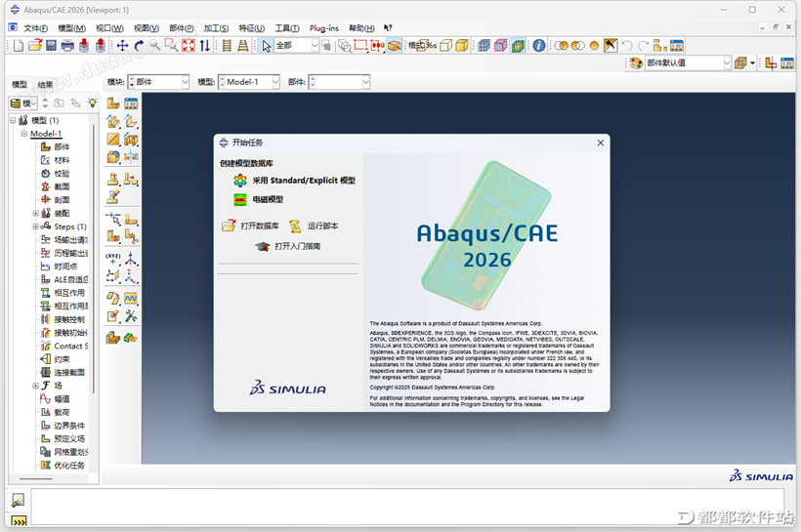Viewport: 801px width, 532px height.
Task: Select the Box Zoom tool
Action: [x=172, y=46]
